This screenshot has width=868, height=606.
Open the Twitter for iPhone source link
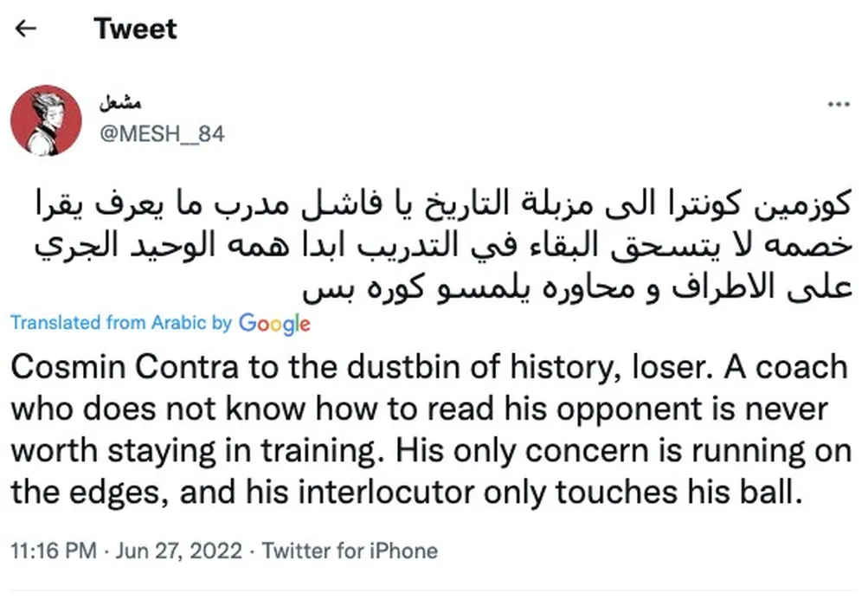pos(350,551)
